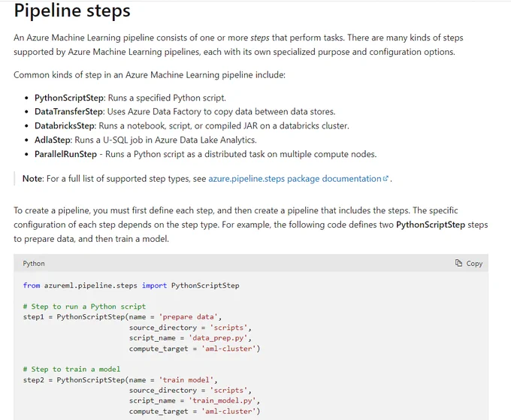
Task: Select the Pipeline steps heading
Action: coord(72,11)
